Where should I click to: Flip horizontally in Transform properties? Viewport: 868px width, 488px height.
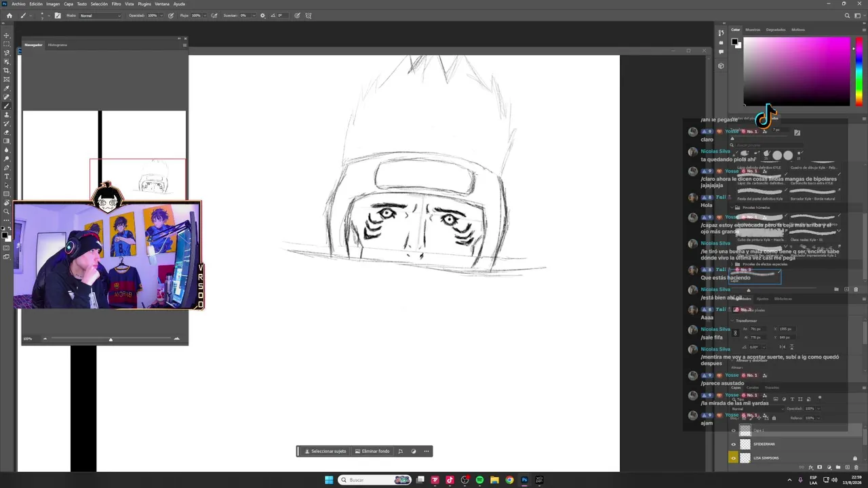pos(783,346)
